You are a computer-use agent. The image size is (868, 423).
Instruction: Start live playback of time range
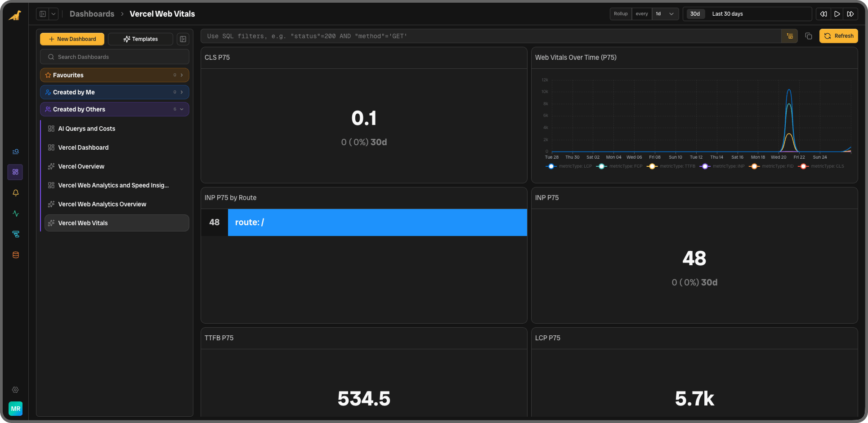point(837,14)
